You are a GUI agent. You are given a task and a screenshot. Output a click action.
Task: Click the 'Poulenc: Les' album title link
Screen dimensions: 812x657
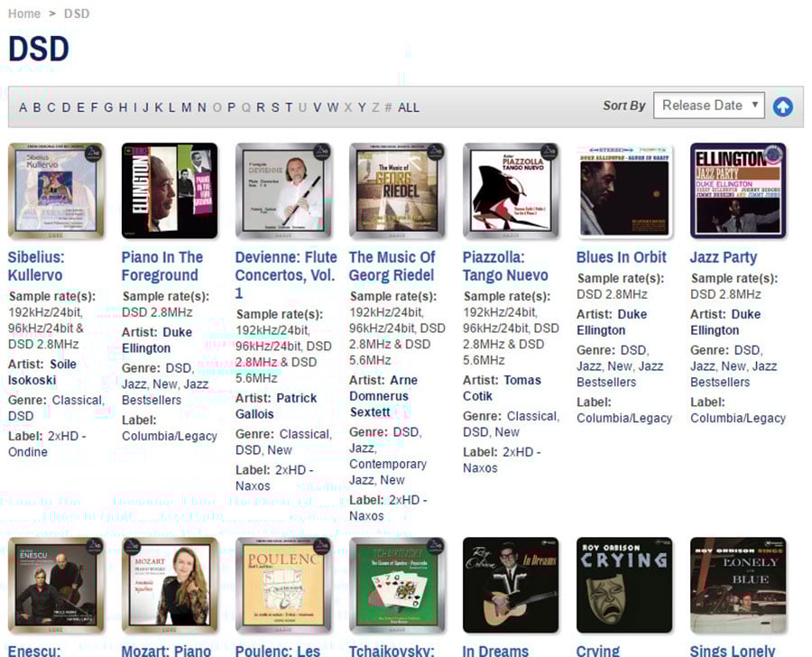click(278, 651)
